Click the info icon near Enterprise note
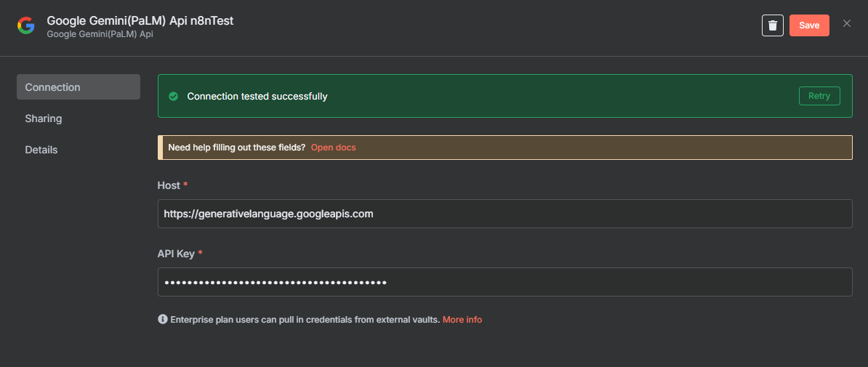Viewport: 868px width, 367px height. click(x=163, y=319)
